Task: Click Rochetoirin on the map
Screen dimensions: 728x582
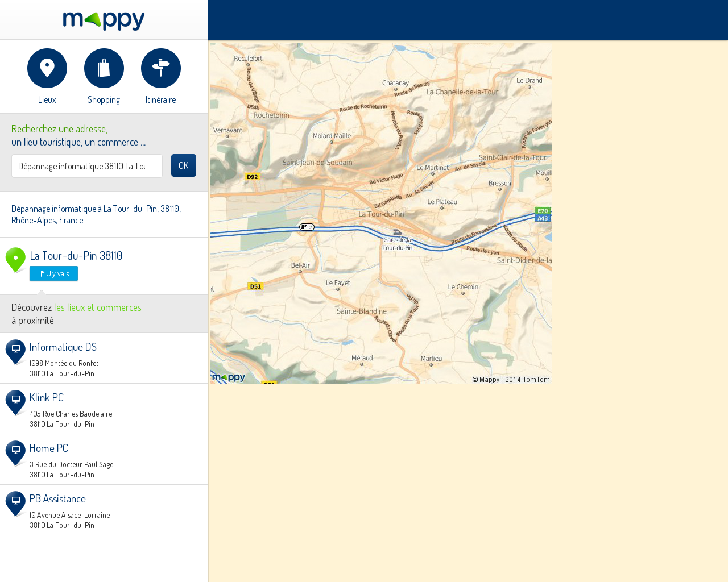Action: point(271,115)
